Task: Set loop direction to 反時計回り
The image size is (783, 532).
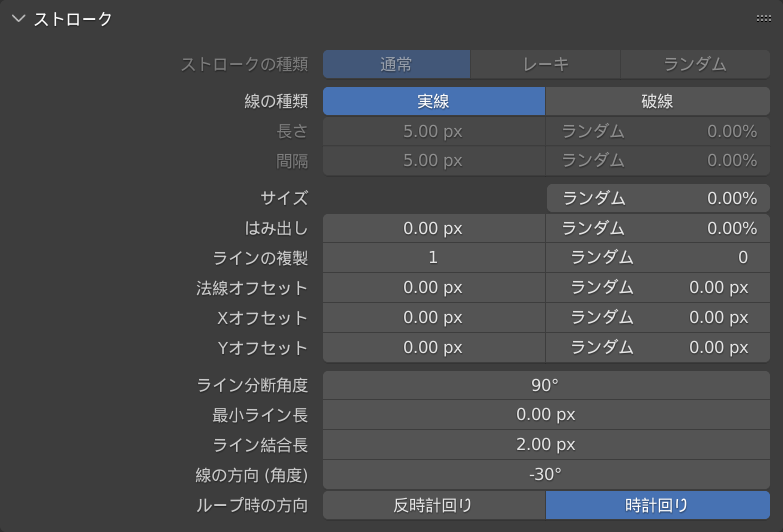Action: click(x=433, y=505)
